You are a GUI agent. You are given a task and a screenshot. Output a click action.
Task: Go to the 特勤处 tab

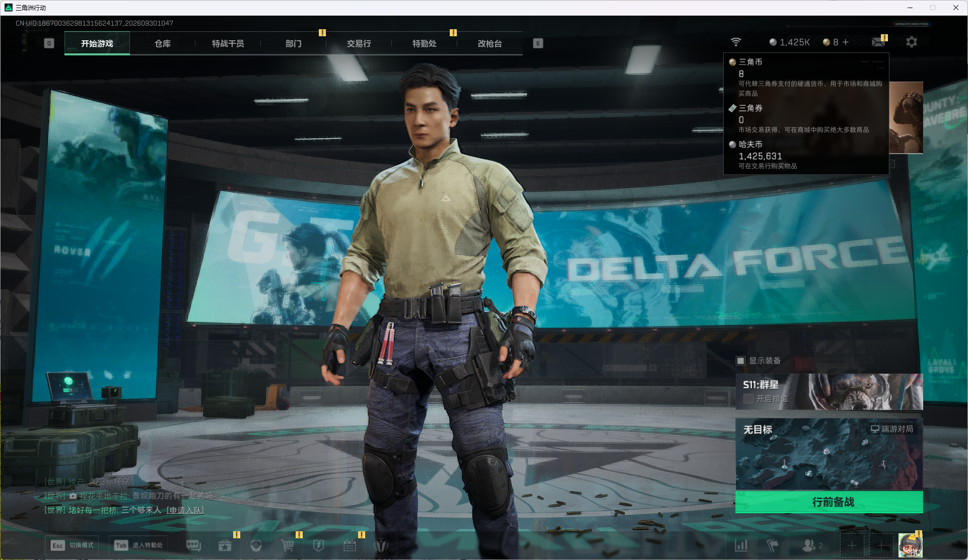pyautogui.click(x=425, y=43)
